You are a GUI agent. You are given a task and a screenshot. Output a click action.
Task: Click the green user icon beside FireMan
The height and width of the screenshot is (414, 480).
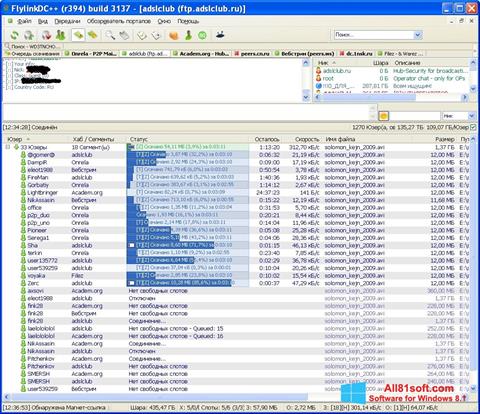tap(23, 177)
